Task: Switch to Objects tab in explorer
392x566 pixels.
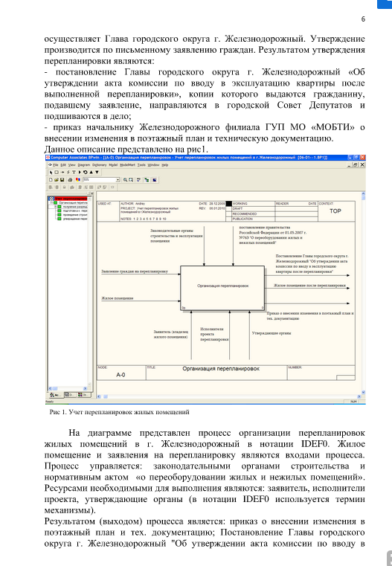Action: tap(83, 395)
